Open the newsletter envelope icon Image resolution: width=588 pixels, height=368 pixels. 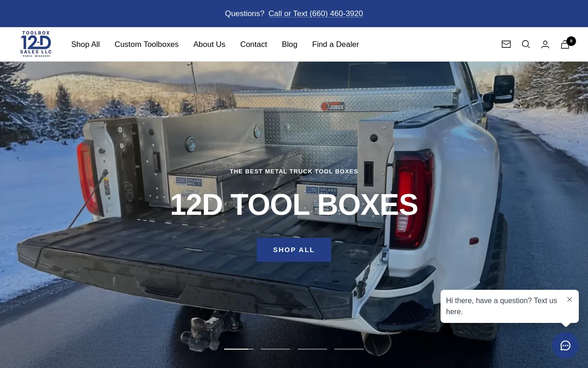(x=506, y=44)
